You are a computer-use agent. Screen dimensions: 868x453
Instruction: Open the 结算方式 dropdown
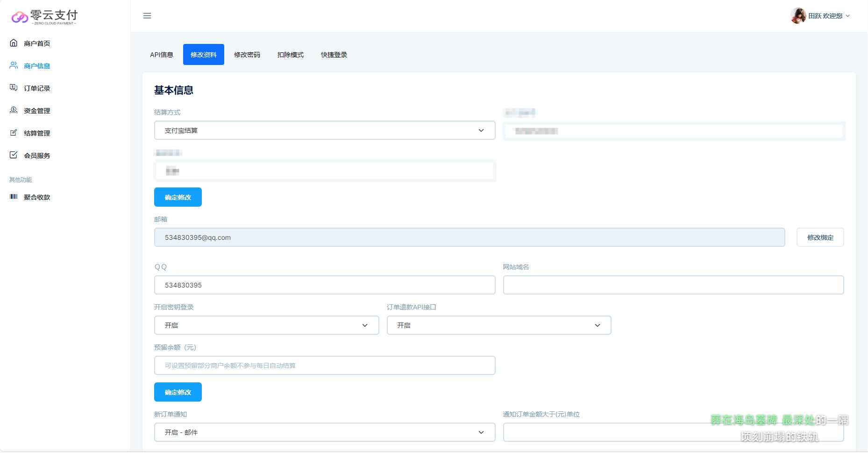click(324, 130)
